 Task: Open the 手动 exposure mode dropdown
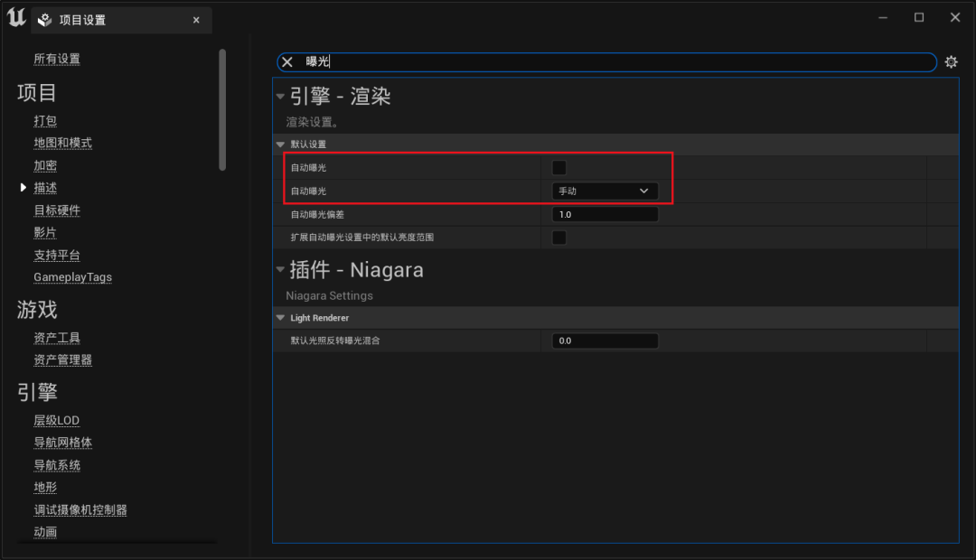click(x=604, y=191)
